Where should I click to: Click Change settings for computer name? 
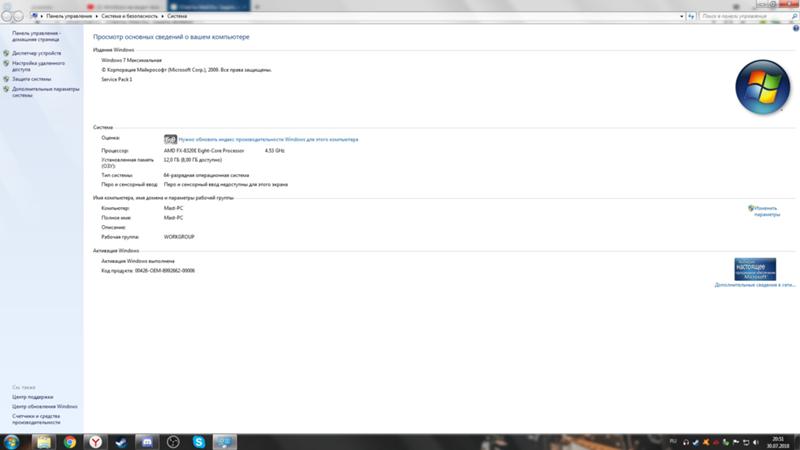point(766,211)
